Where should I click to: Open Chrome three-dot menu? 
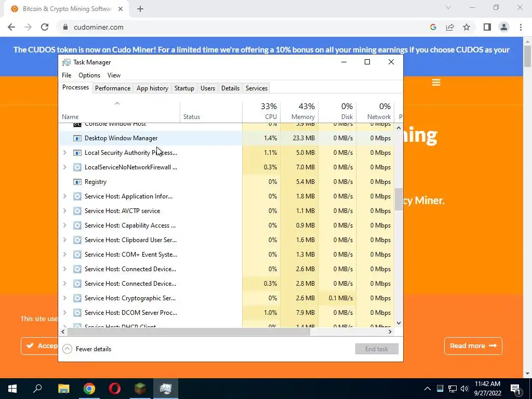(521, 27)
